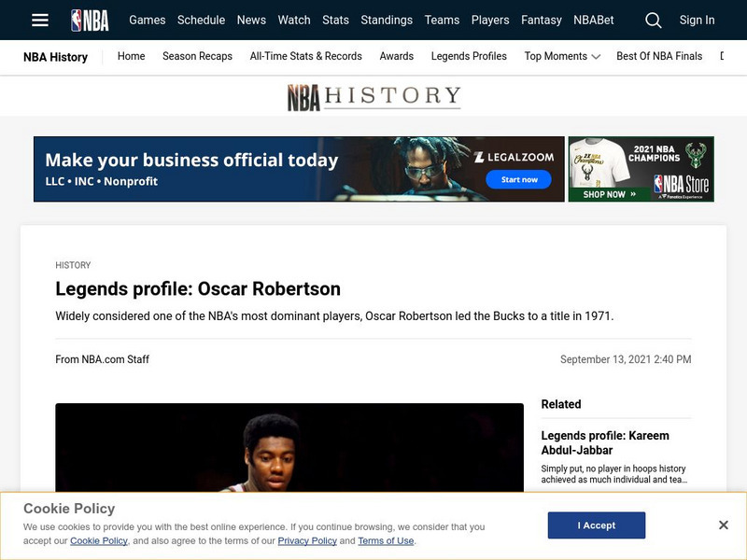Open related article on Kareem Abdul-Jabbar
Viewport: 747px width, 560px height.
point(605,442)
